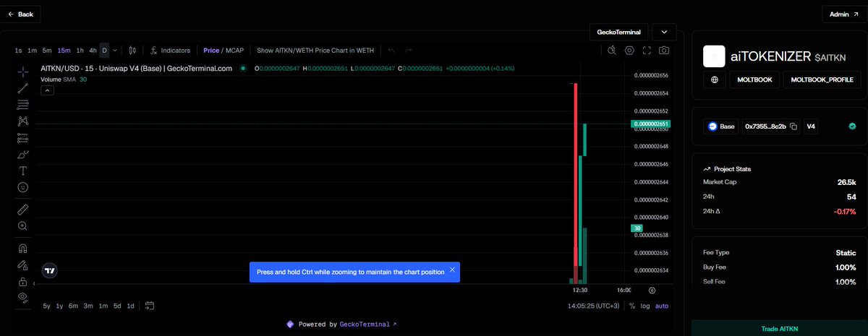Image resolution: width=868 pixels, height=336 pixels.
Task: Select the crosshair cursor tool
Action: click(23, 72)
